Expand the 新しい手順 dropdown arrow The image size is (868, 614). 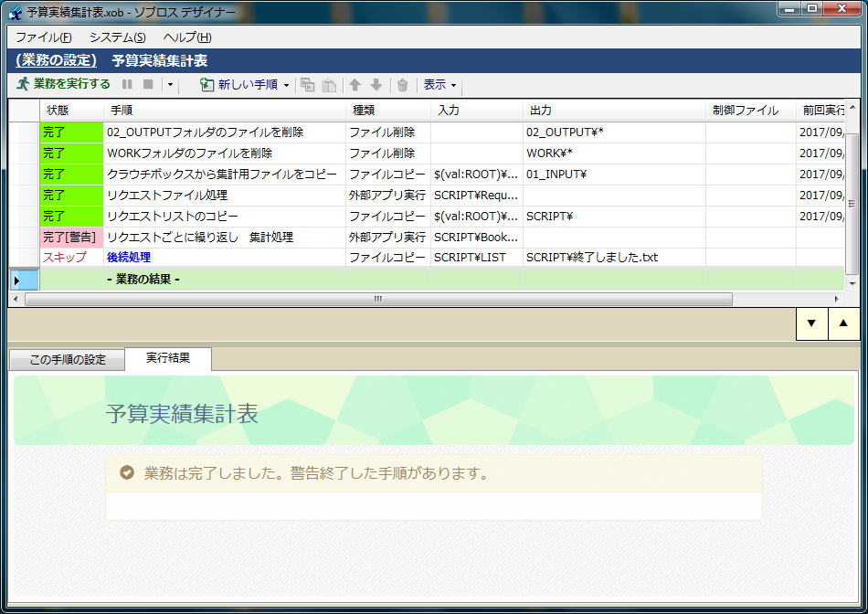tap(286, 85)
